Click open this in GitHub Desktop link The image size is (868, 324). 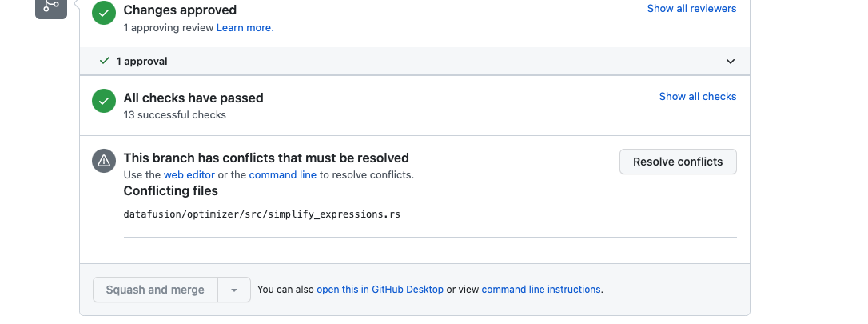click(380, 290)
